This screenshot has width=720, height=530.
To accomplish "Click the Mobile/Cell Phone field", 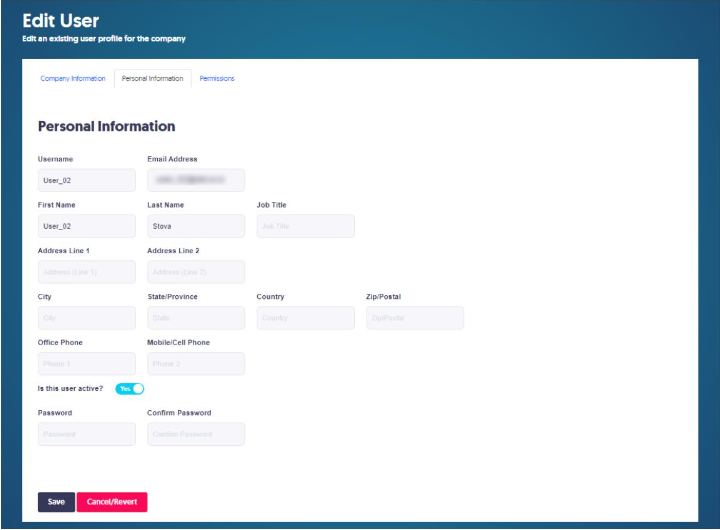I will pos(196,364).
